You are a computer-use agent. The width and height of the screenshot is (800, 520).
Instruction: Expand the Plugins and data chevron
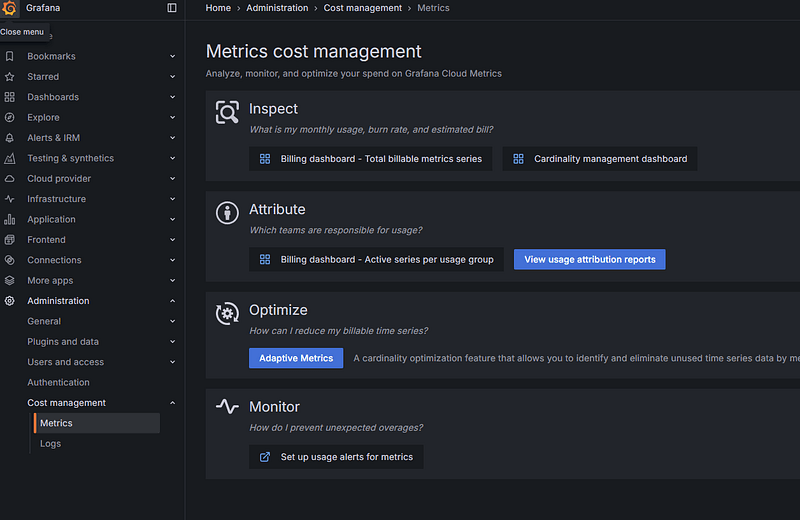[172, 341]
